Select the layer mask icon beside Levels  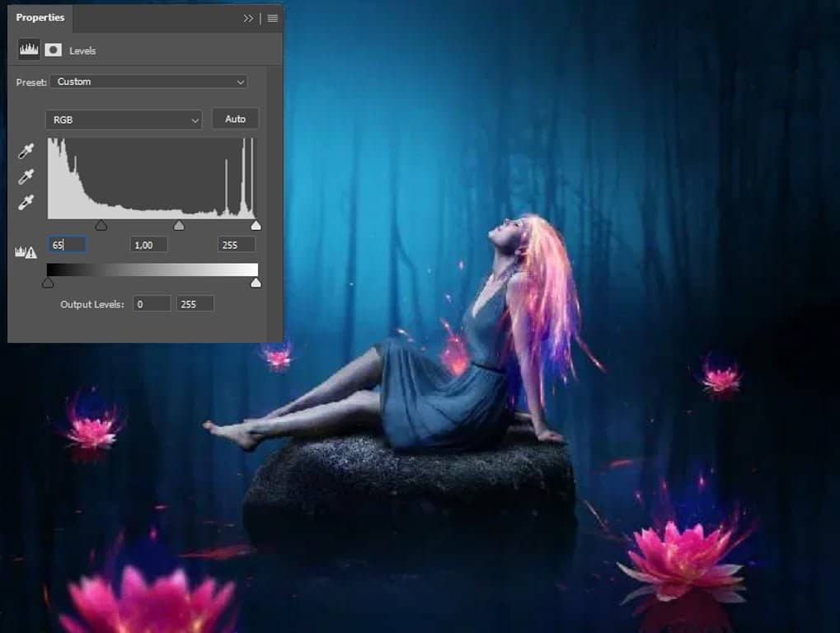tap(54, 50)
